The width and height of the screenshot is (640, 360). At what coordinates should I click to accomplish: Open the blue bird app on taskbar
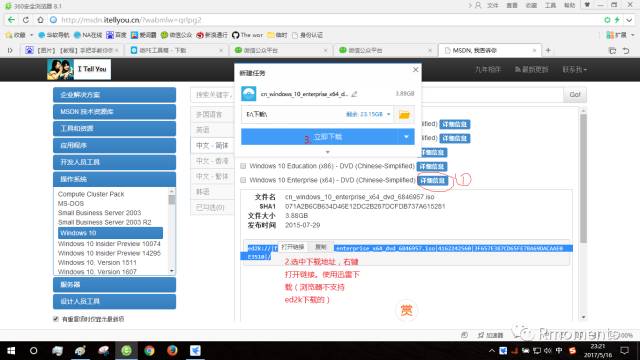pyautogui.click(x=195, y=351)
